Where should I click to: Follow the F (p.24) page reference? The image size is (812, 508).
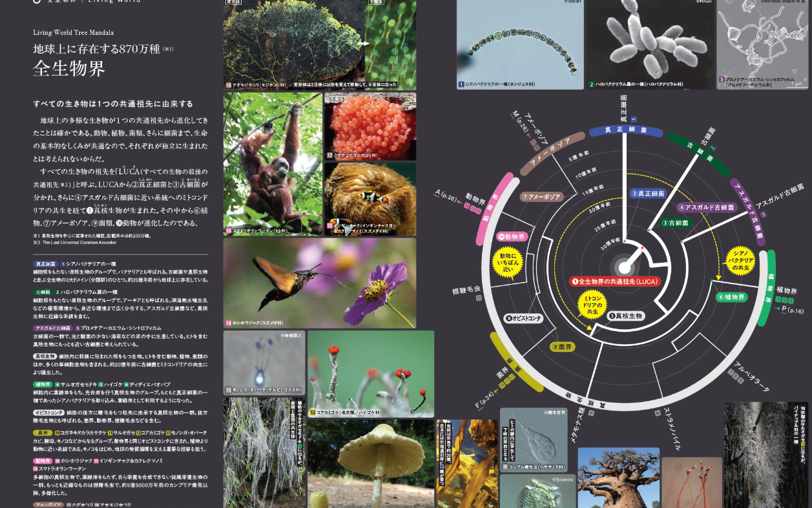coord(484,400)
